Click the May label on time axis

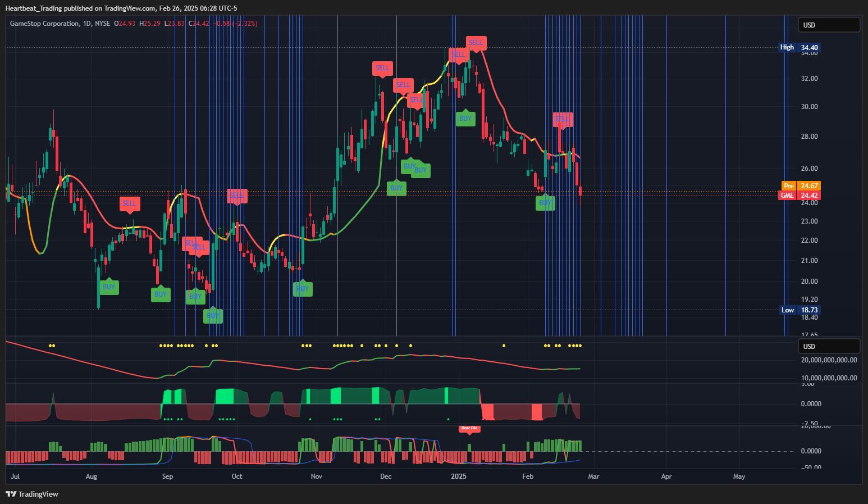coord(739,476)
